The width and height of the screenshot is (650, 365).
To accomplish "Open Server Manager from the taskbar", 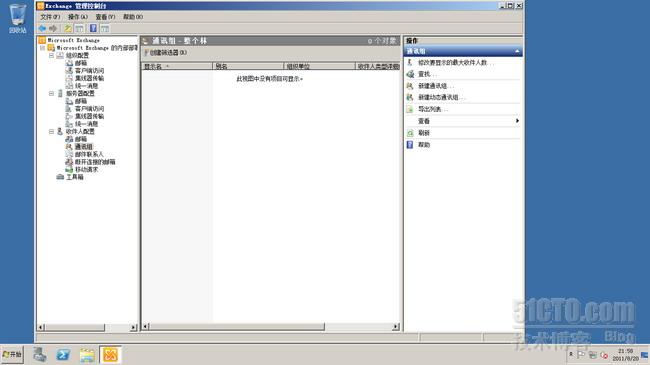I will pos(40,355).
